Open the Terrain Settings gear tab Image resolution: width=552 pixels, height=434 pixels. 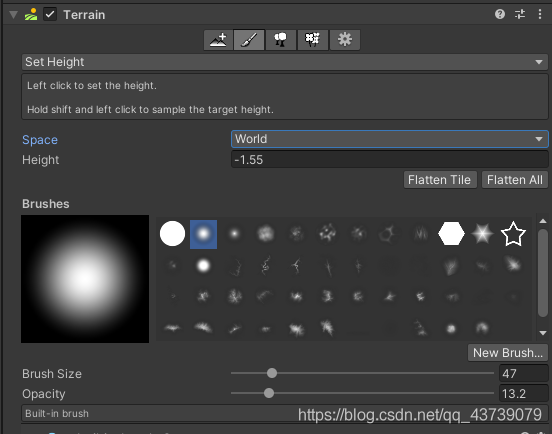click(345, 40)
